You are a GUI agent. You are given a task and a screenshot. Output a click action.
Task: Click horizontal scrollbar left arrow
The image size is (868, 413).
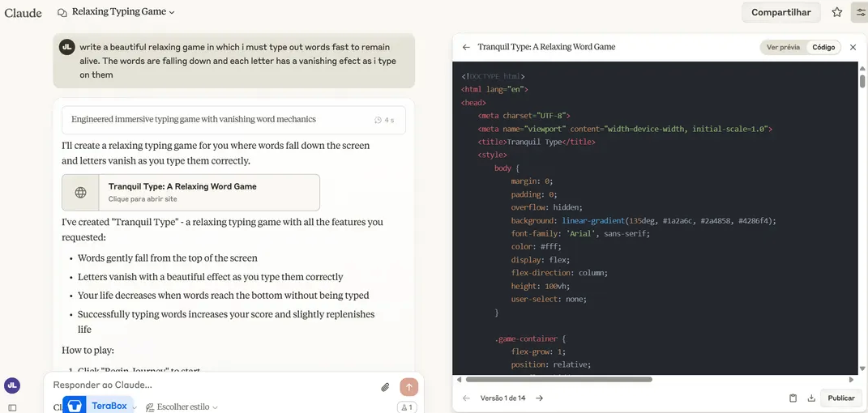[x=458, y=380]
